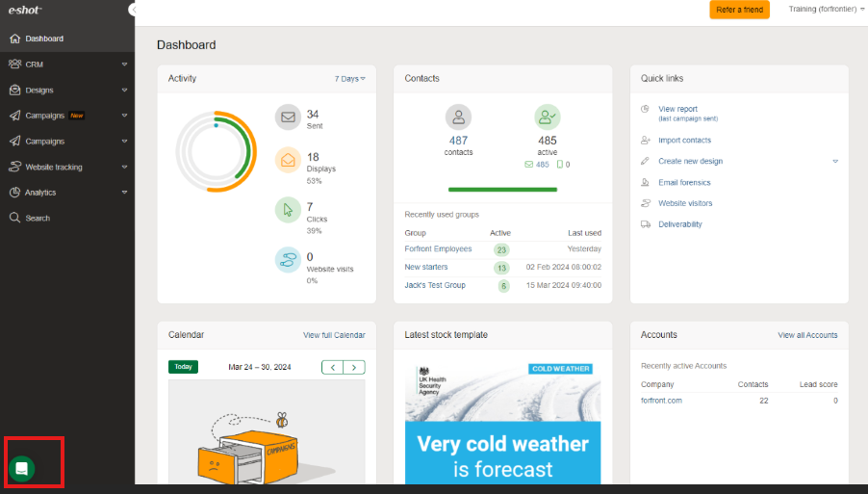Expand the CRM sidebar menu
Viewport: 868px width, 494px height.
point(67,65)
